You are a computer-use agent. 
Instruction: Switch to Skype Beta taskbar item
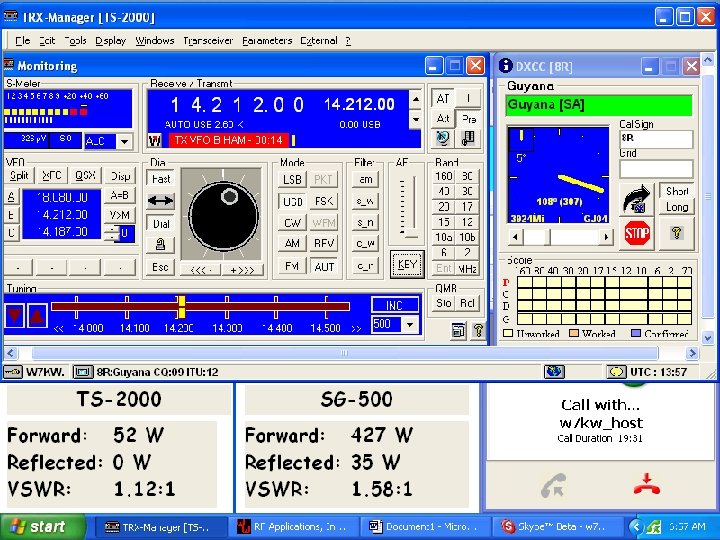[557, 527]
